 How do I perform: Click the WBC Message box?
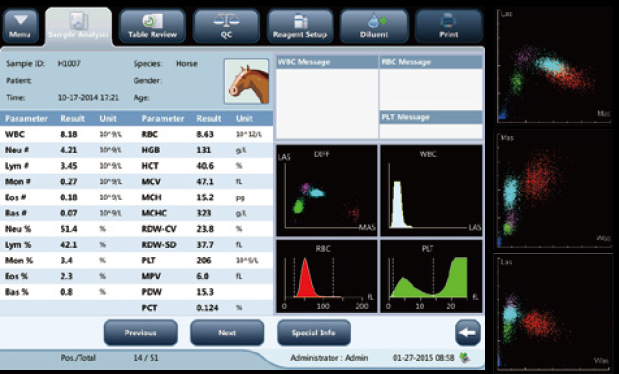coord(327,98)
